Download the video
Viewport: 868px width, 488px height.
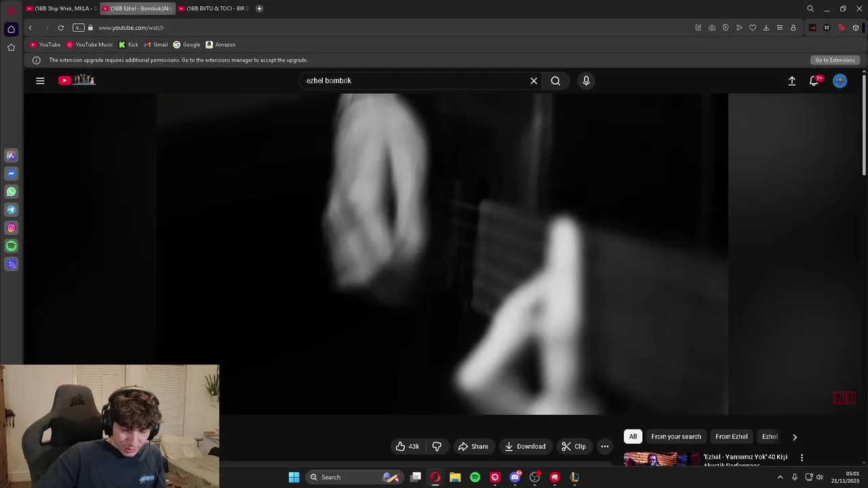point(525,446)
